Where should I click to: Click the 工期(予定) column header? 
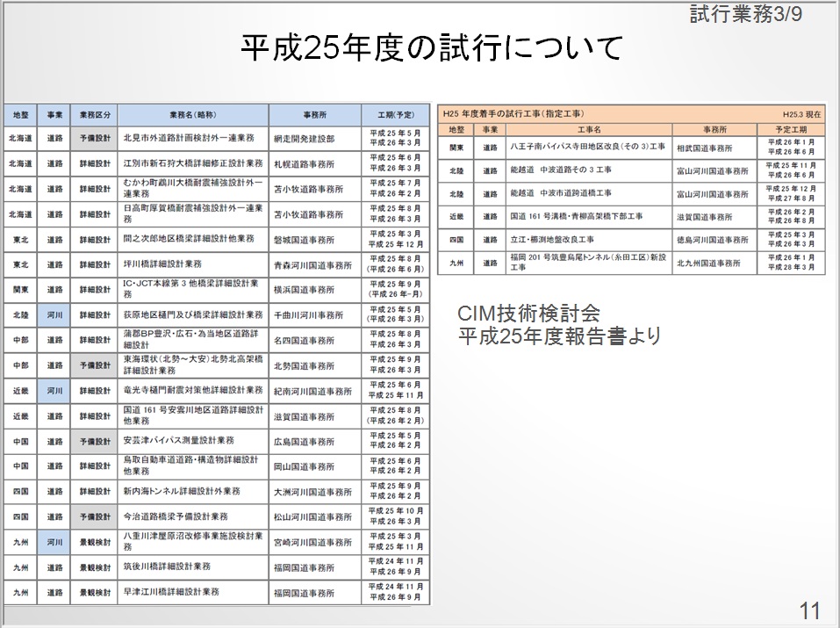[395, 114]
